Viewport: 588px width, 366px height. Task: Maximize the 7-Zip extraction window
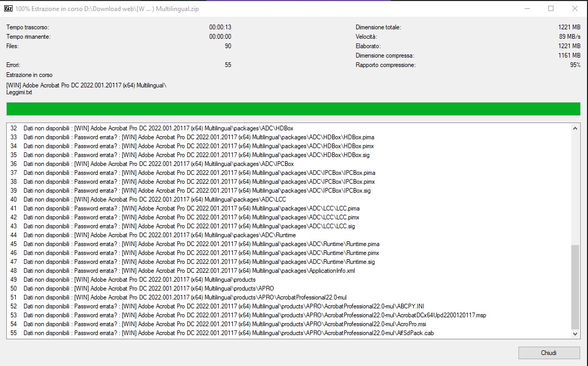click(551, 8)
